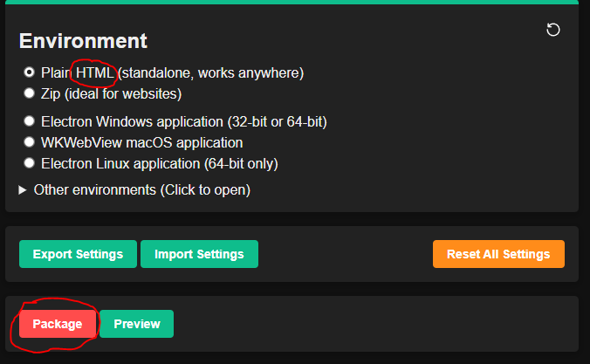Click the Environment section heading

tap(83, 41)
